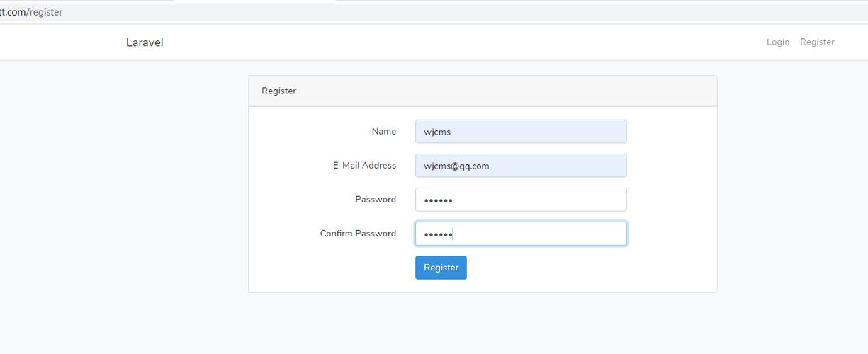Submit the form with blue Register button
868x354 pixels.
point(441,268)
